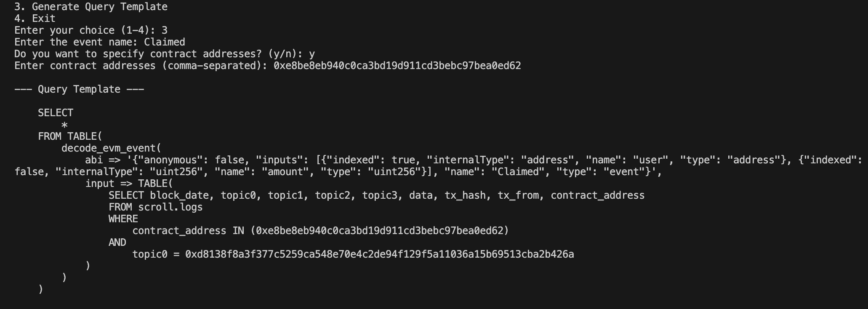Click the 'input => TABLE(' line
The image size is (868, 309).
pyautogui.click(x=129, y=184)
